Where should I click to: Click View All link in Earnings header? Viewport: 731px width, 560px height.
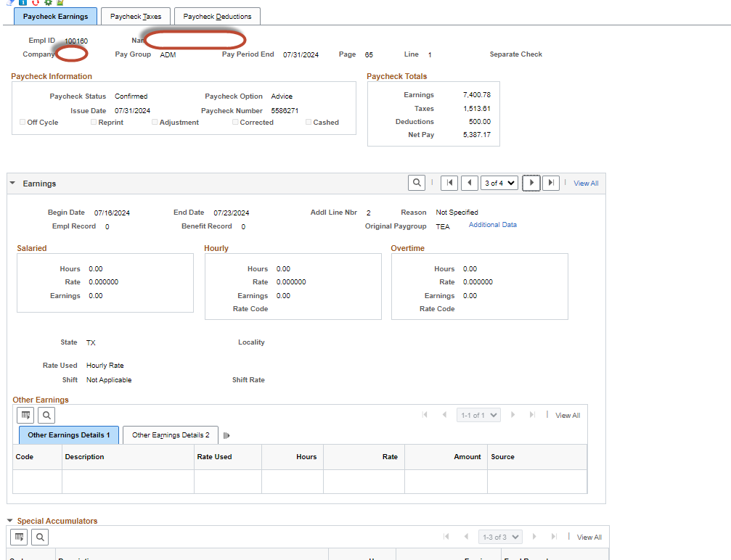point(586,184)
